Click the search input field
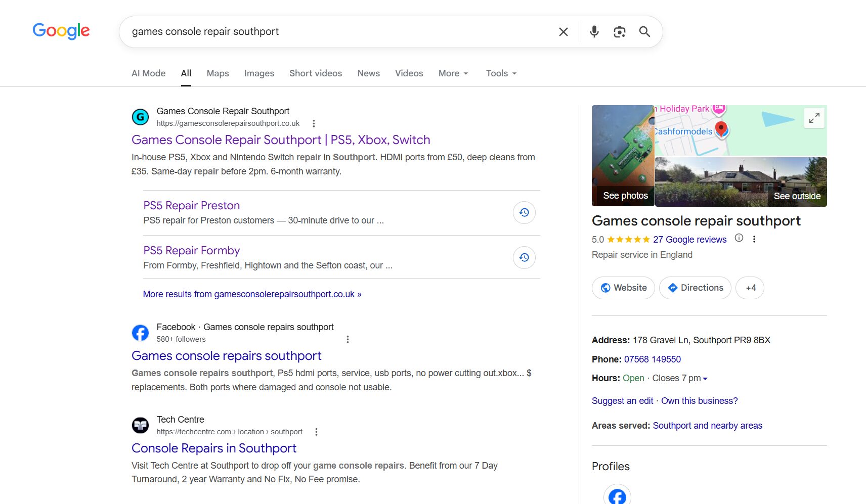This screenshot has height=504, width=866. pyautogui.click(x=339, y=32)
